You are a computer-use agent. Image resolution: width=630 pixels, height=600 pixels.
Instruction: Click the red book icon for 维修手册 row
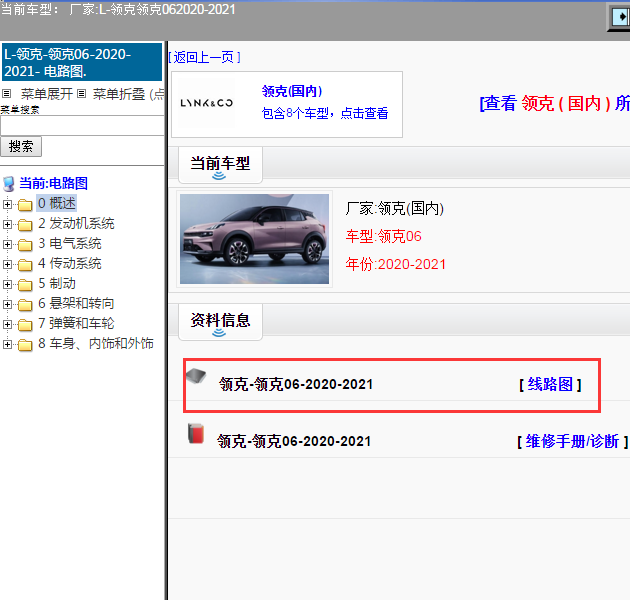196,434
